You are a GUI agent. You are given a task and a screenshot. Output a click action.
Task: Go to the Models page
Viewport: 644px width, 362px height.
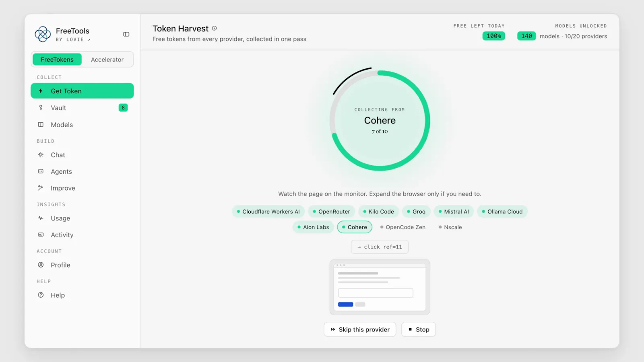pyautogui.click(x=82, y=125)
